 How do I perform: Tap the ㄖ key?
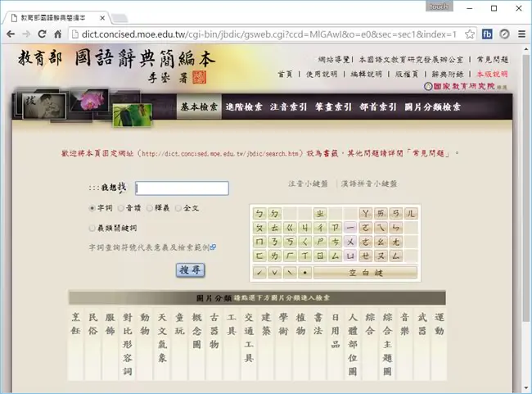[320, 256]
